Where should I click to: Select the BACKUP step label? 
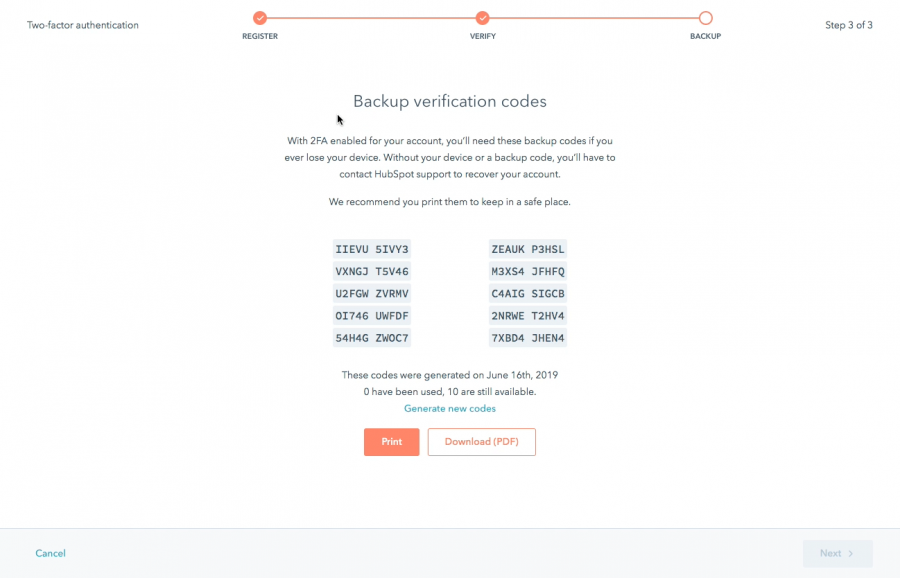tap(705, 36)
